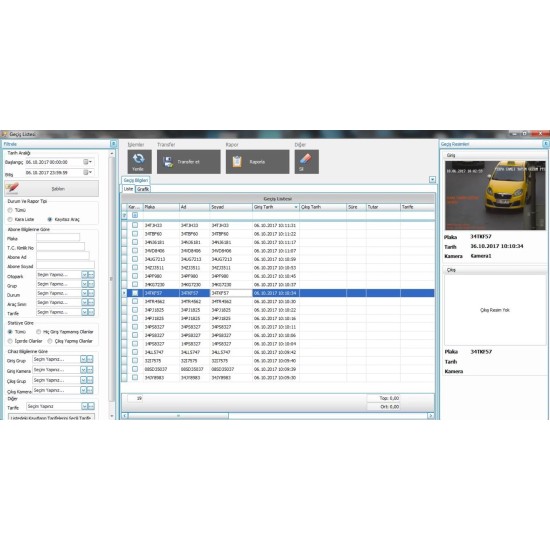The height and width of the screenshot is (550, 550).
Task: Open the Giriş Grup dropdown
Action: tap(83, 359)
